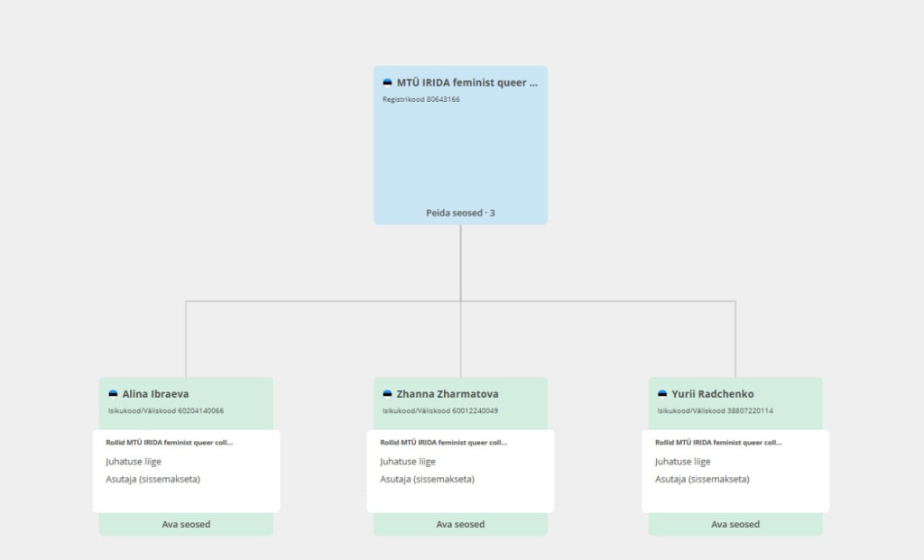Click the Rollid heading in Alina Ibraeva's card
The height and width of the screenshot is (560, 924).
[170, 443]
